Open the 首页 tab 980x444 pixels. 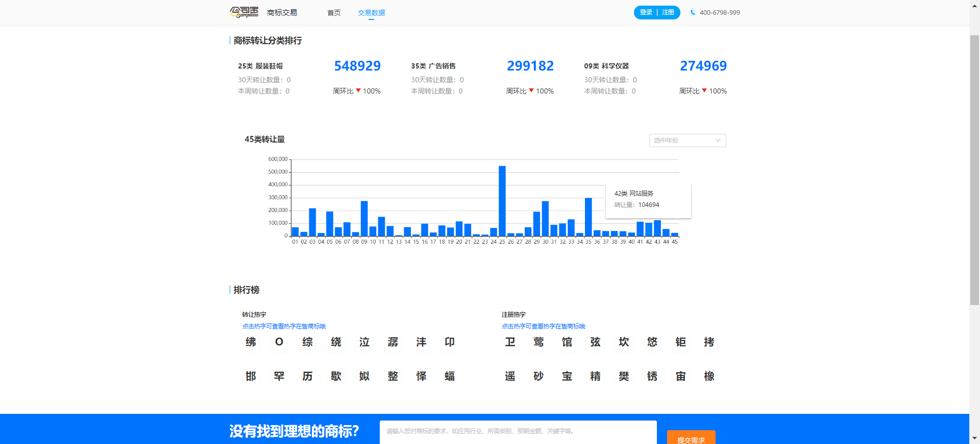coord(334,13)
